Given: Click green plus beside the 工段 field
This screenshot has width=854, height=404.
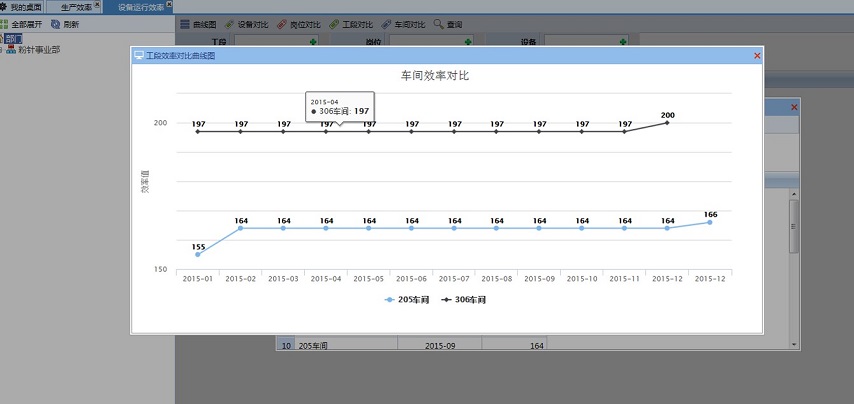Looking at the screenshot, I should pos(314,42).
